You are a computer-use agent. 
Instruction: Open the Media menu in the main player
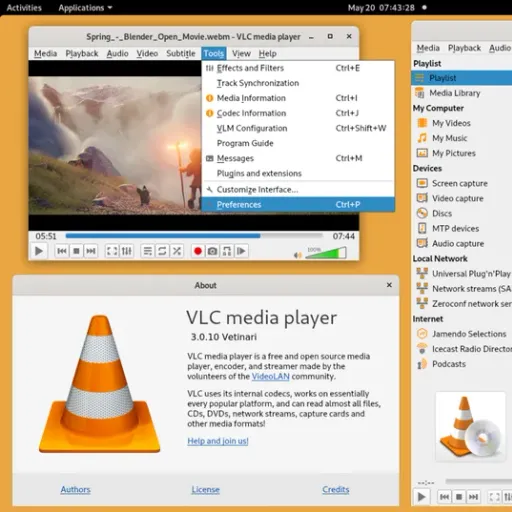[x=45, y=53]
